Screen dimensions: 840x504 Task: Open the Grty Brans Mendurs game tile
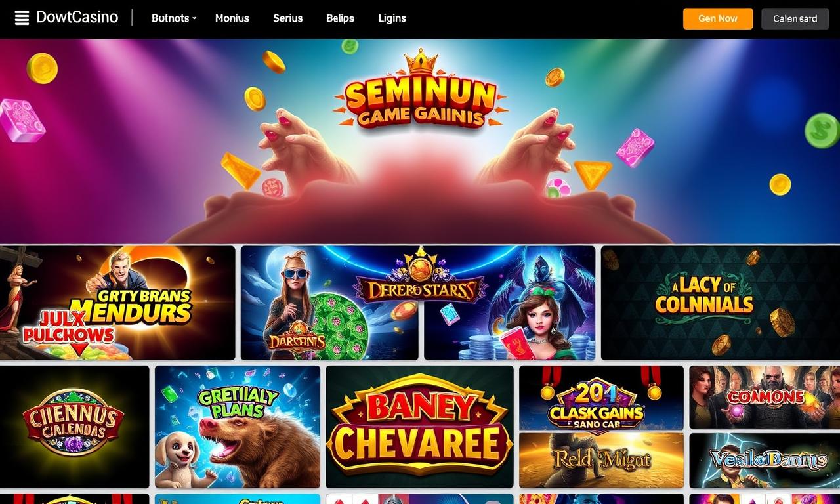point(117,303)
